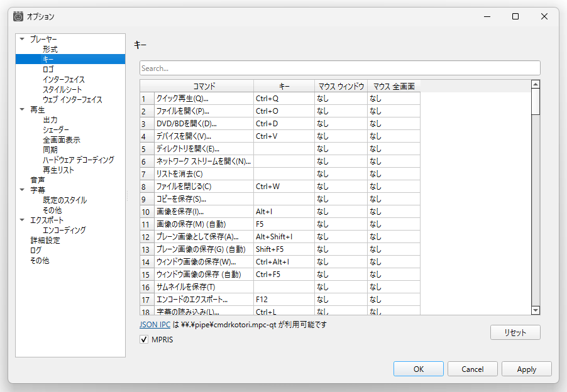Click the コマンド column header
Screen dimensions: 567x392
204,86
